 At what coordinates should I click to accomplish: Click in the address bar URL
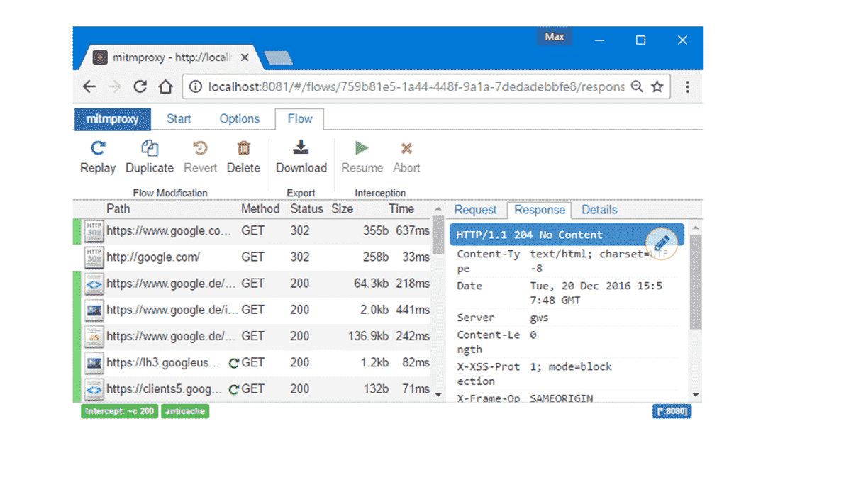(x=416, y=86)
